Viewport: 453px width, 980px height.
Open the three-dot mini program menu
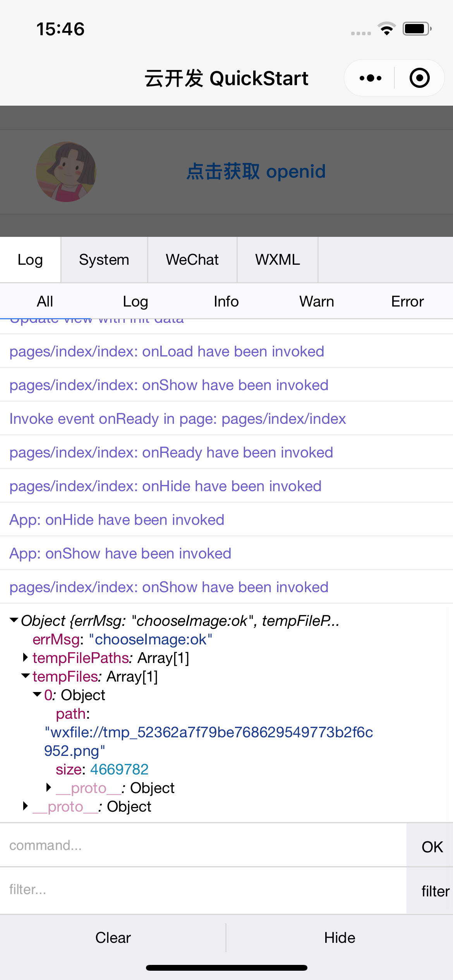(370, 78)
